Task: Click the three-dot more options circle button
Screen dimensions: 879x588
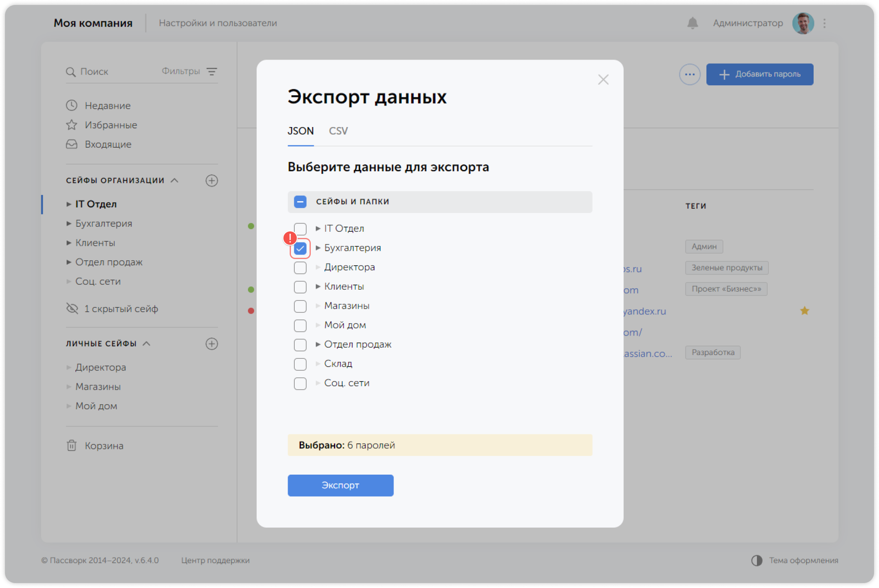Action: click(x=689, y=74)
